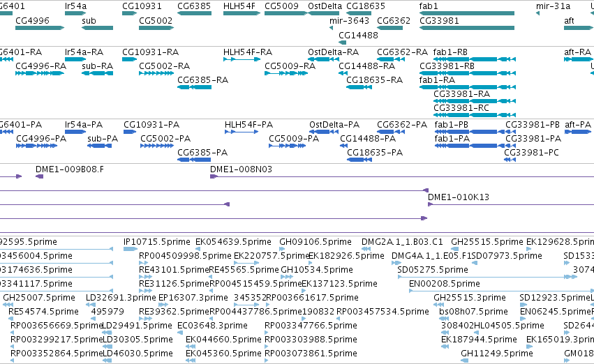
Task: Click the CG5002-RA transcript glyph
Action: click(x=156, y=73)
